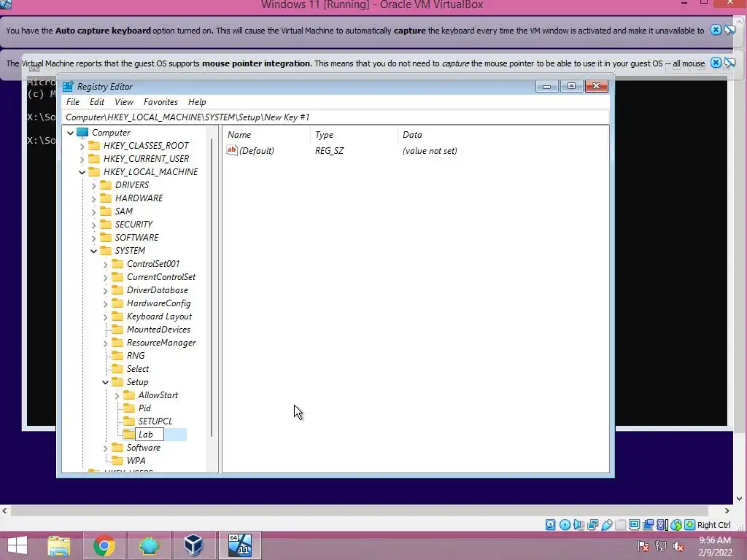Open the Action Center flag tray icon
The width and height of the screenshot is (747, 560).
[x=643, y=546]
